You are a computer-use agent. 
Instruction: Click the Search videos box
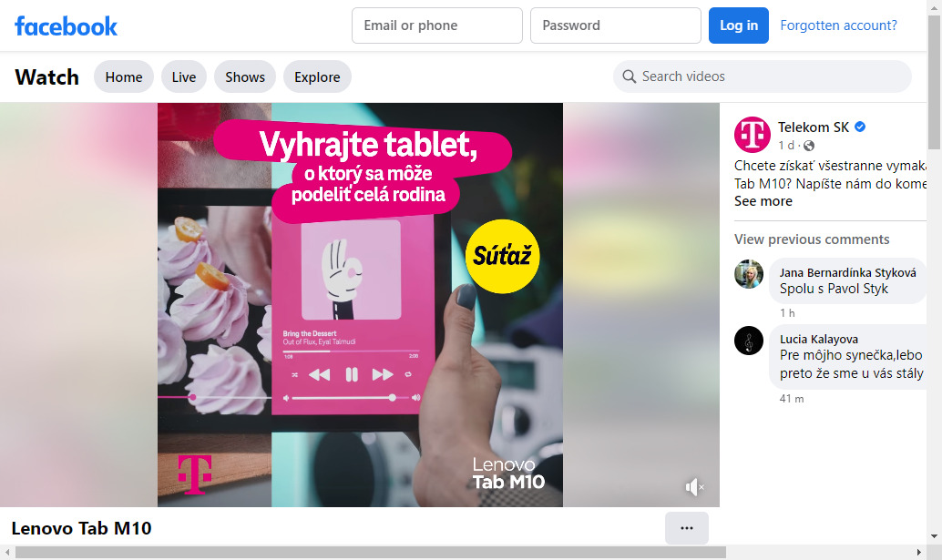point(763,76)
